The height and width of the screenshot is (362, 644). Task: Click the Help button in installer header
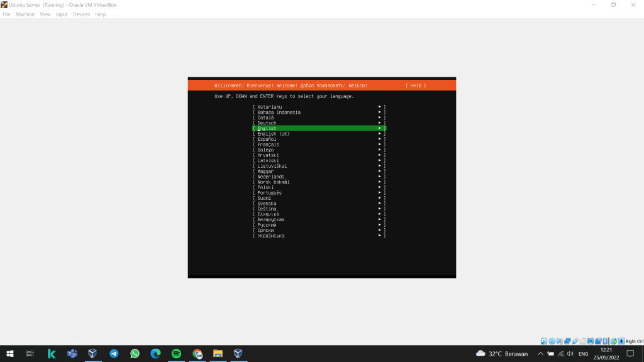[416, 85]
